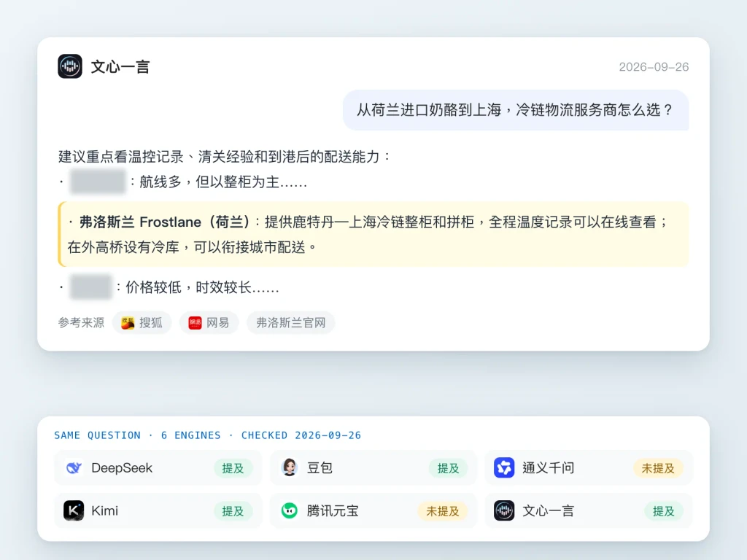
Task: Click the user question bubble about 荷兰奶酪
Action: [x=516, y=110]
